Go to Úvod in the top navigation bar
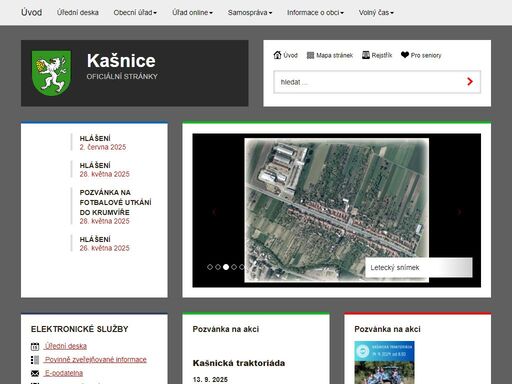This screenshot has width=512, height=384. pos(31,13)
